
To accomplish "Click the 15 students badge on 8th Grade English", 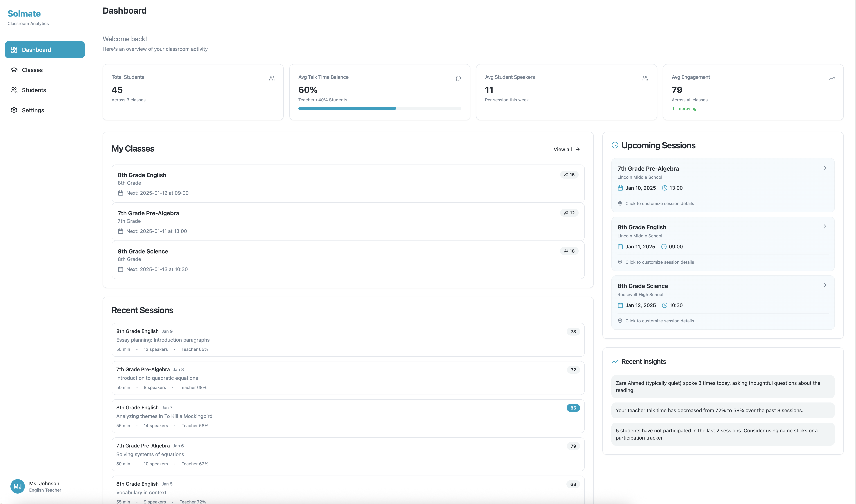I will pos(569,175).
